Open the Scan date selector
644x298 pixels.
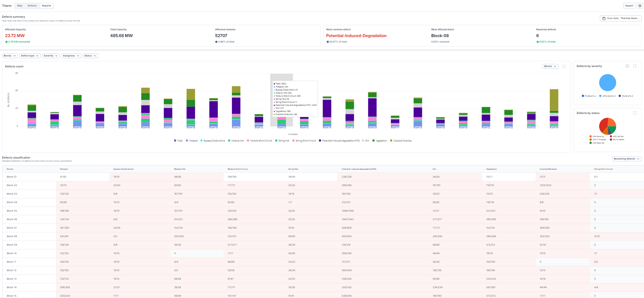pyautogui.click(x=621, y=18)
